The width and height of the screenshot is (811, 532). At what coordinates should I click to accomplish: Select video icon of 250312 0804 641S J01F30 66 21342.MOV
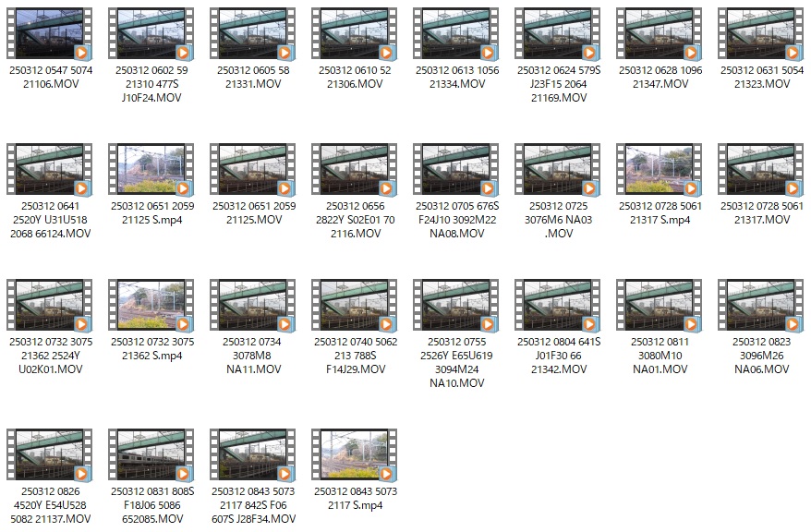[558, 305]
